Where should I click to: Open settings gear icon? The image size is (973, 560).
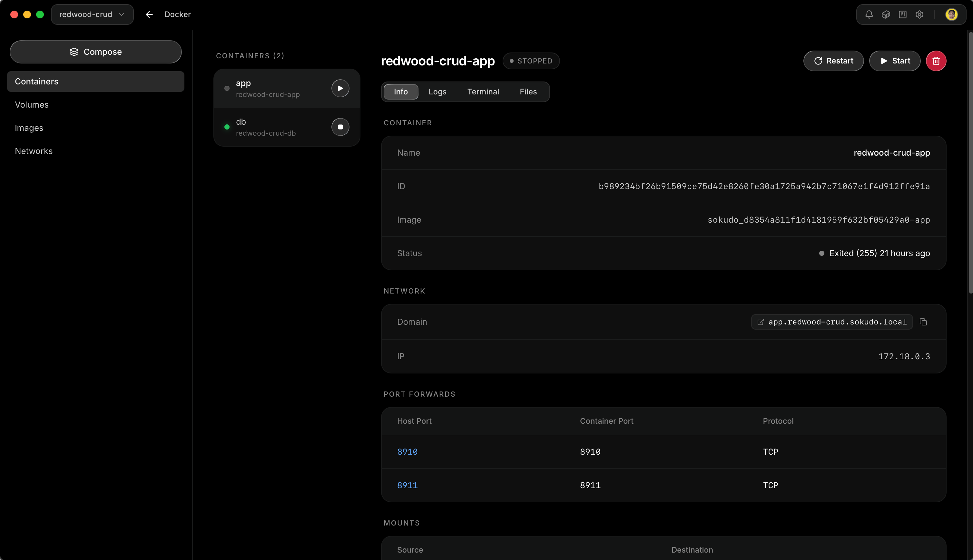point(919,14)
